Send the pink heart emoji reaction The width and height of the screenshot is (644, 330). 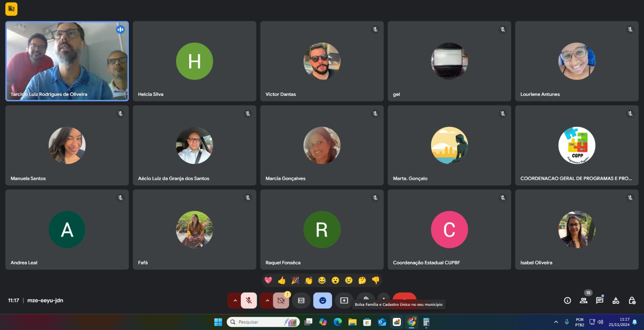pos(268,280)
